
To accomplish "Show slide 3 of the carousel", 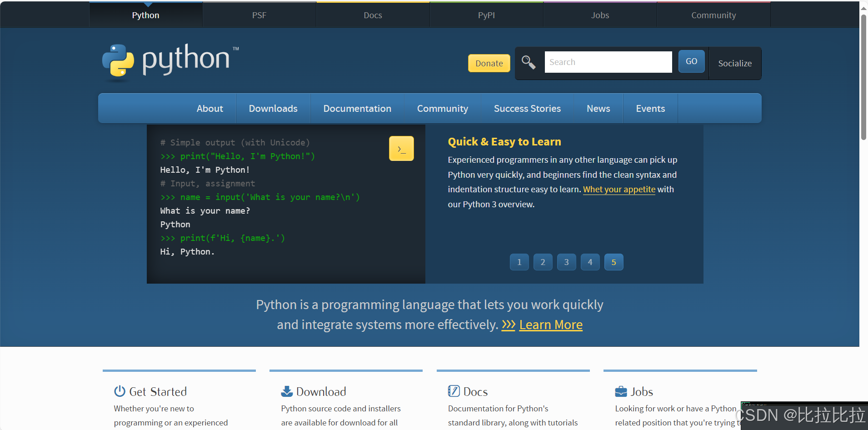I will pos(566,262).
